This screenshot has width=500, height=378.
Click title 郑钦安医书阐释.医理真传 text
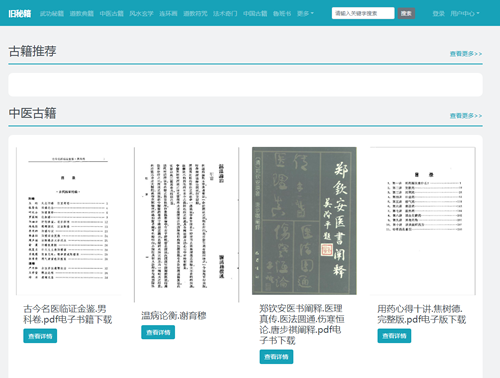click(301, 324)
